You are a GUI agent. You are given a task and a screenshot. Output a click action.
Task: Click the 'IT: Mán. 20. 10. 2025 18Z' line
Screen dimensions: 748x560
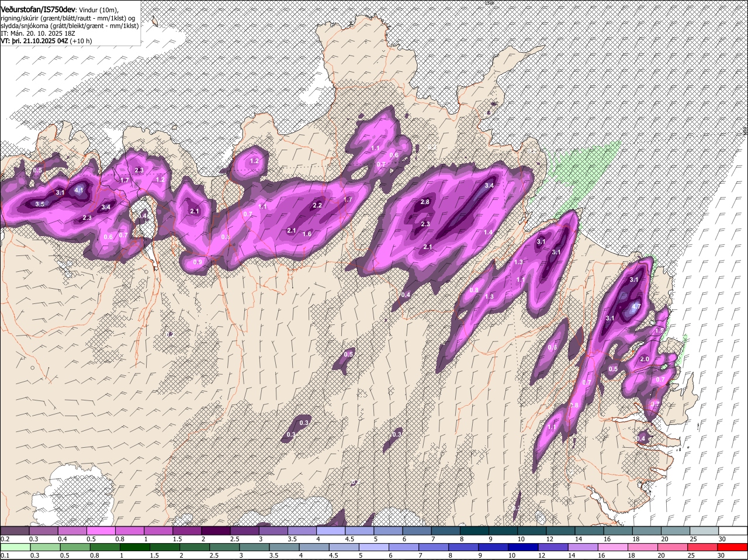(x=39, y=33)
